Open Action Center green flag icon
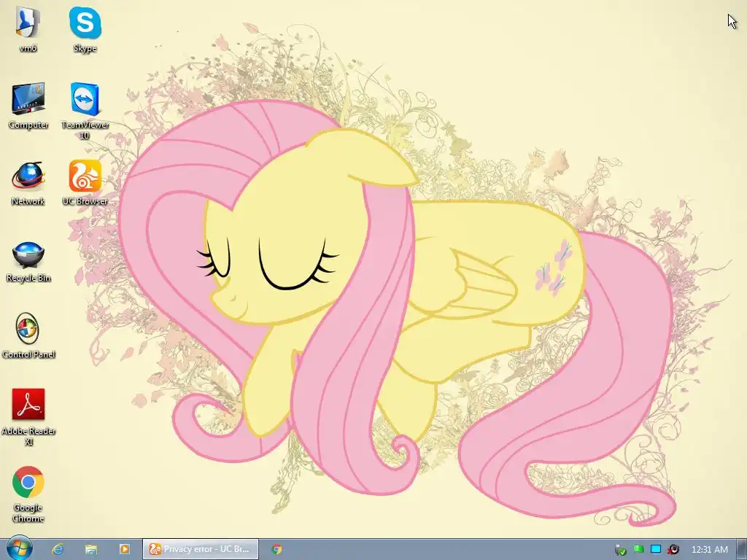The height and width of the screenshot is (560, 747). pos(638,550)
